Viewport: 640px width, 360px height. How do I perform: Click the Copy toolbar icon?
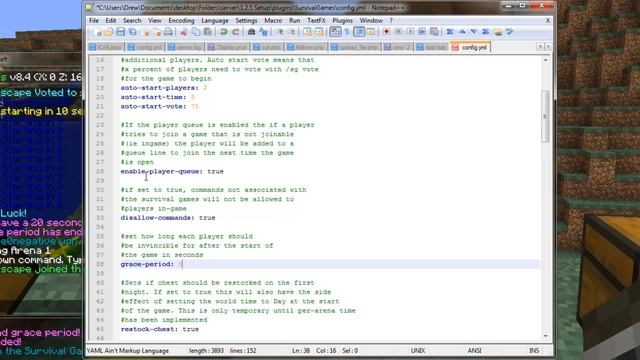(x=196, y=32)
